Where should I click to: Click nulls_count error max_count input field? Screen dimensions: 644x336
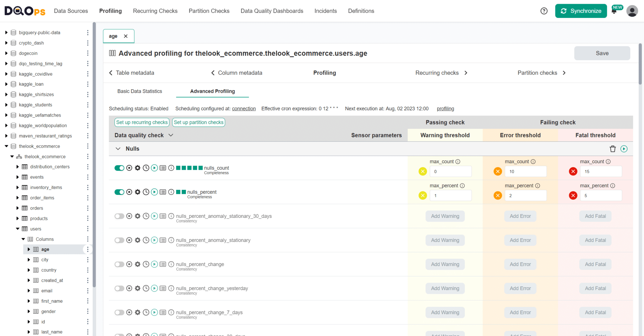[x=525, y=172]
